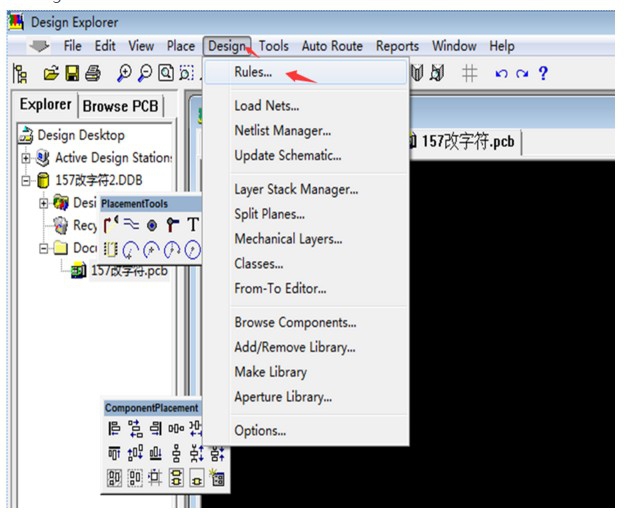Select the Place Pad tool in PlacementTools
The width and height of the screenshot is (643, 525).
[152, 225]
